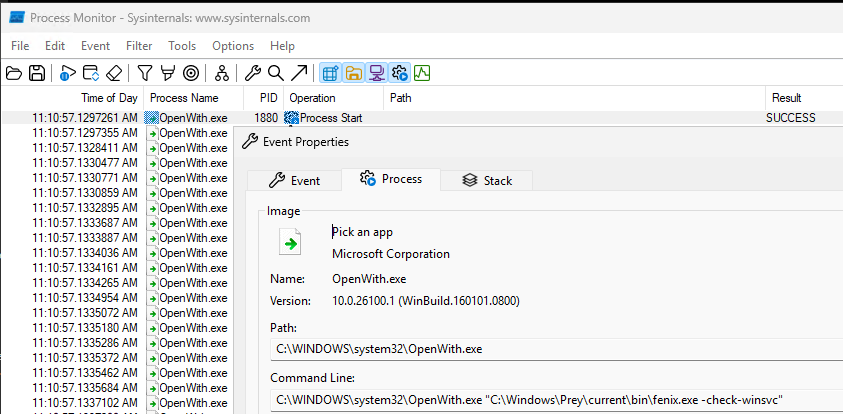Viewport: 843px width, 414px height.
Task: Select event row at 11:10:57.1335684 AM
Action: pyautogui.click(x=117, y=388)
